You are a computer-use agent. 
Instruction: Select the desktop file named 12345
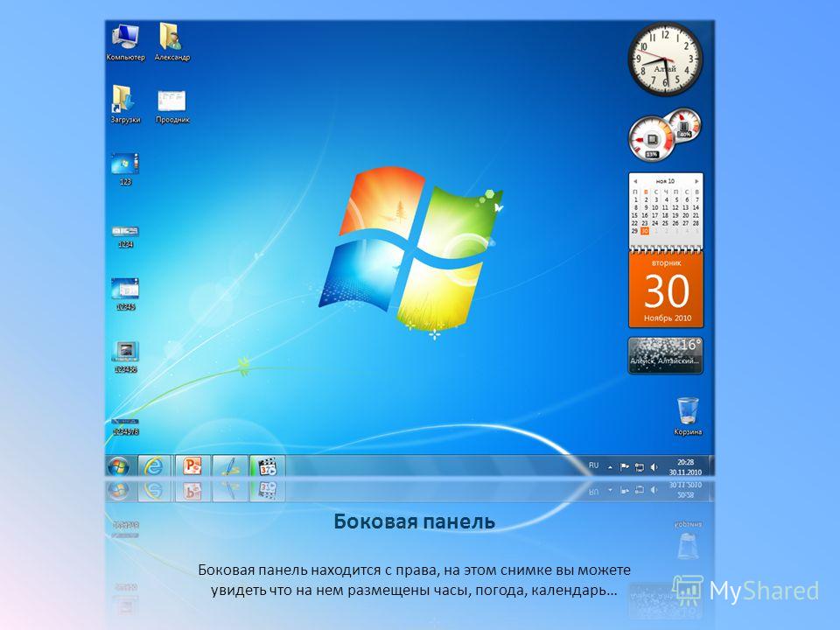[x=125, y=294]
